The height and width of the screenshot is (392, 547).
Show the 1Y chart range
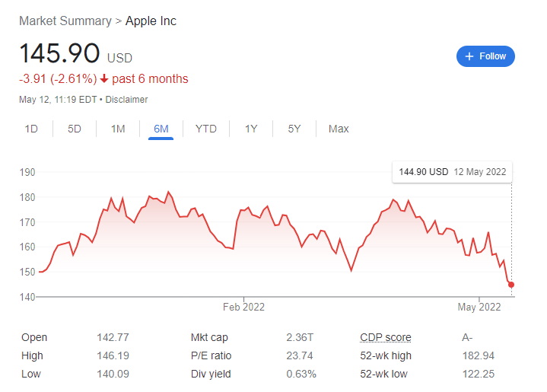251,129
